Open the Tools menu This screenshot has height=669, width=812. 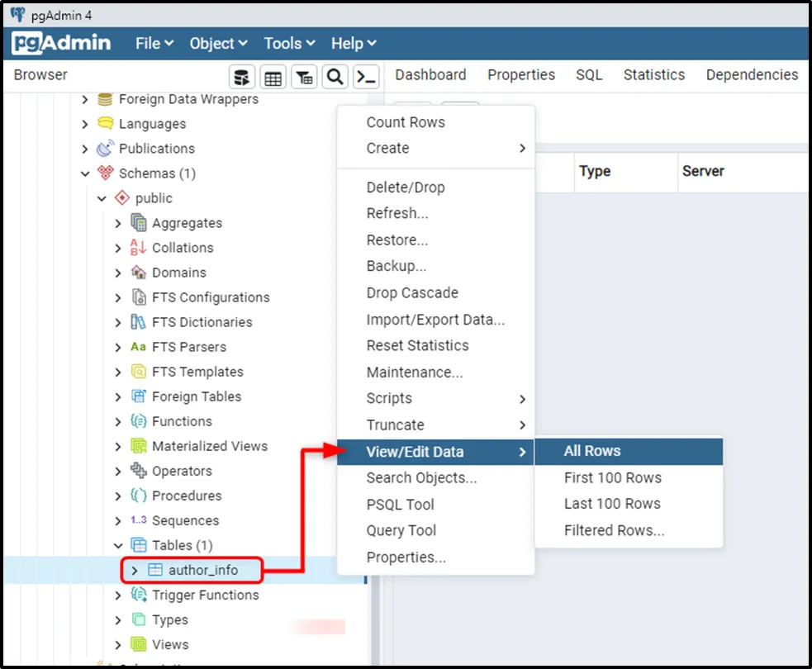pos(289,44)
